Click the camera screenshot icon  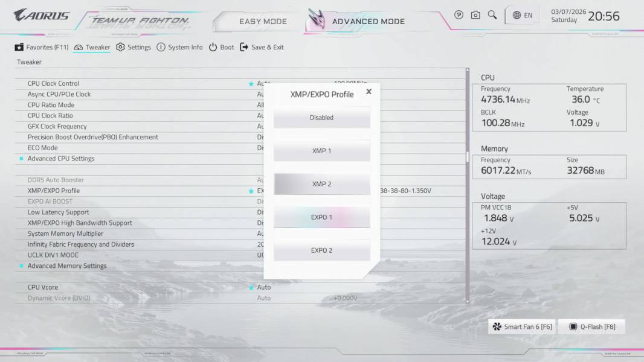(475, 15)
